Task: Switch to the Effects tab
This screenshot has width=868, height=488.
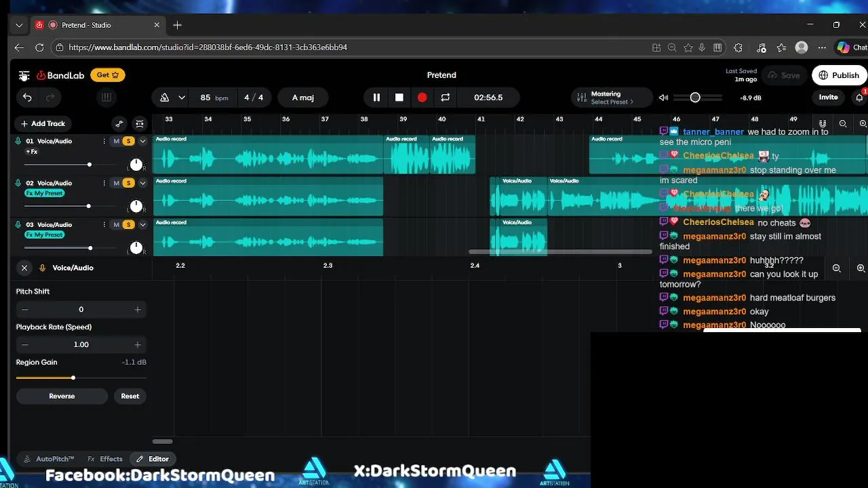Action: tap(105, 459)
